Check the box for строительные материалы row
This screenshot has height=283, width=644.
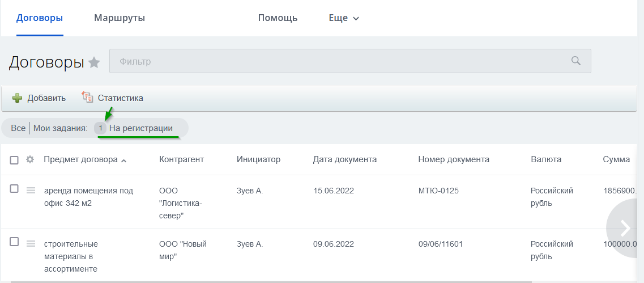click(x=15, y=242)
